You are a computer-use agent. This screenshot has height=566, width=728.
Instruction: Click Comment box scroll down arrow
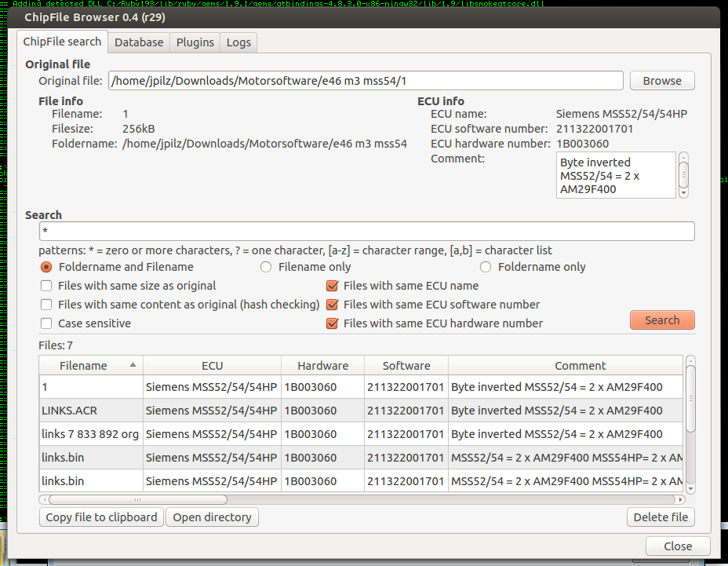click(x=683, y=193)
